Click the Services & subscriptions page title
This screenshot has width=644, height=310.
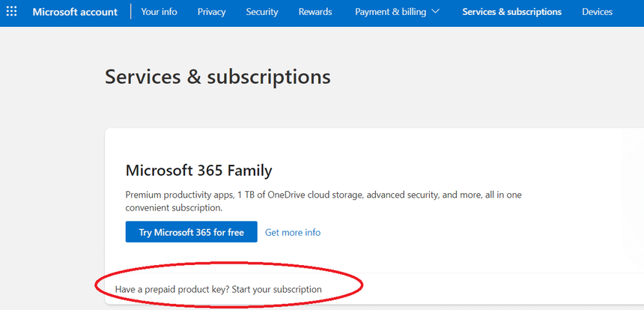click(217, 76)
